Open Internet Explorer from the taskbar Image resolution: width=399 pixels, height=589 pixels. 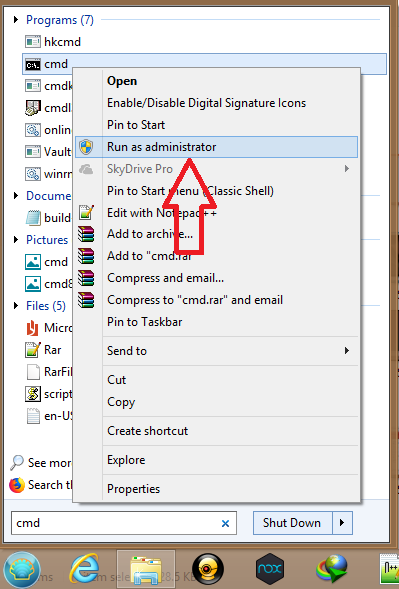click(85, 568)
